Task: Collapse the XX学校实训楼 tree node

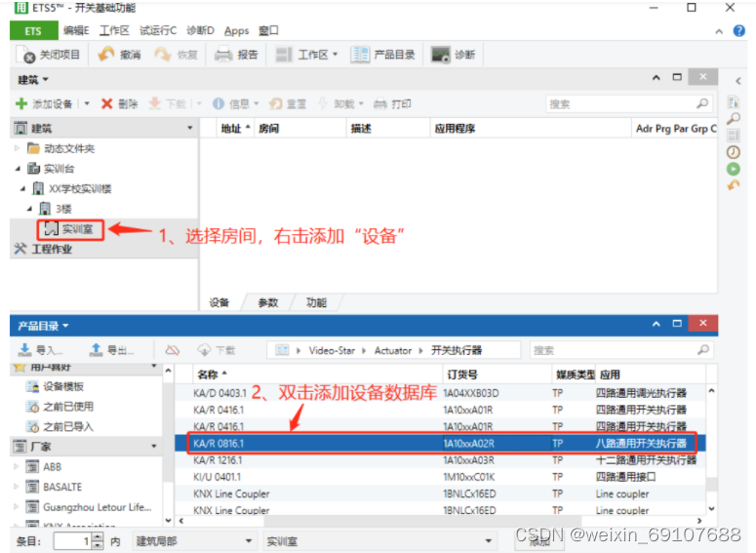Action: pyautogui.click(x=23, y=189)
